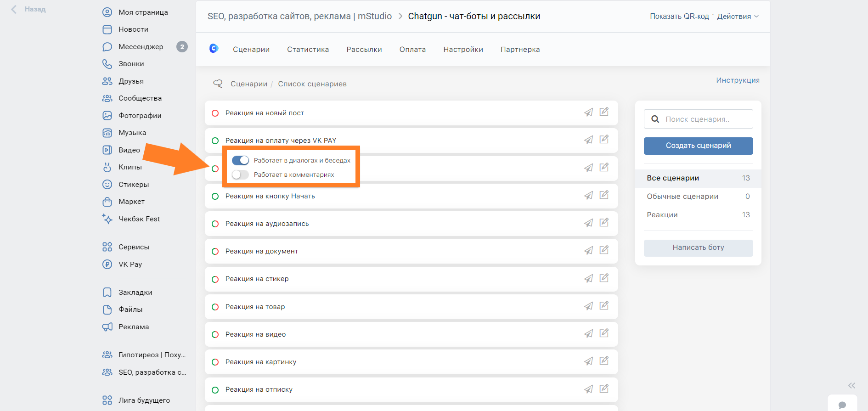Select the Реакции filter

(x=698, y=215)
